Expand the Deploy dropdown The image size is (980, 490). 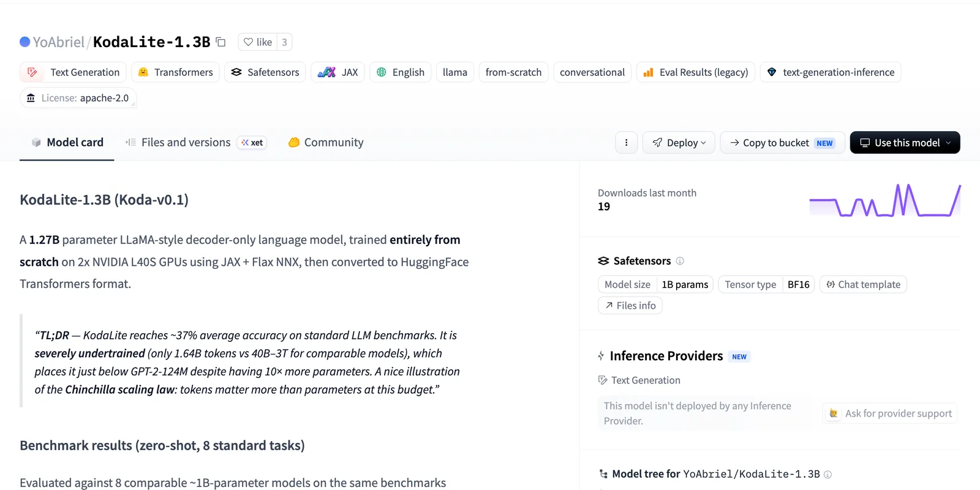coord(679,143)
